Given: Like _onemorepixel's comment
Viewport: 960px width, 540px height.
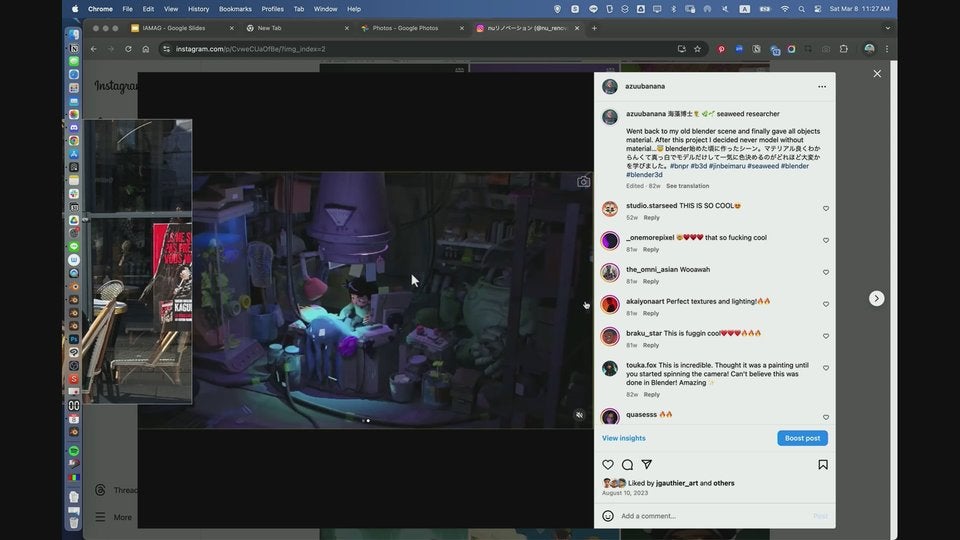Looking at the screenshot, I should pyautogui.click(x=825, y=241).
